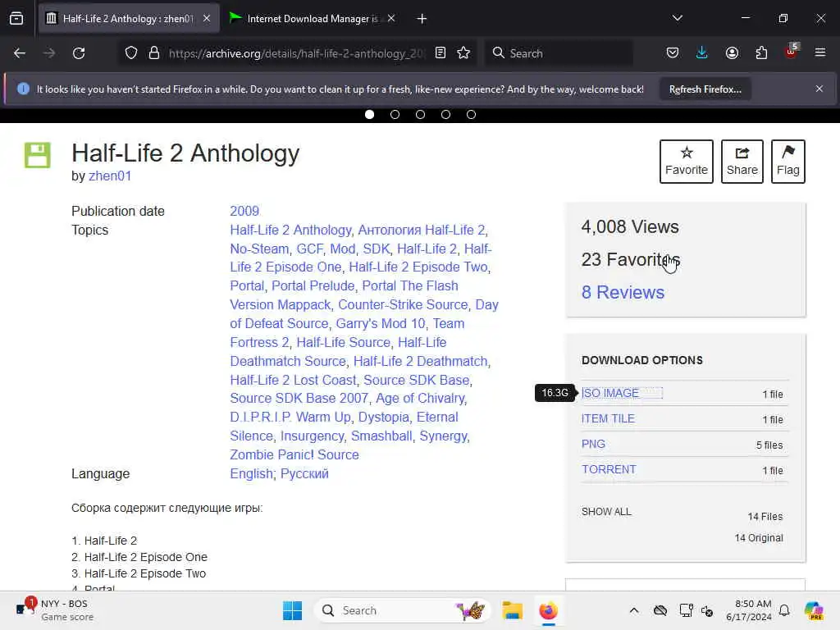The image size is (840, 630).
Task: Select the third carousel dot
Action: (421, 115)
